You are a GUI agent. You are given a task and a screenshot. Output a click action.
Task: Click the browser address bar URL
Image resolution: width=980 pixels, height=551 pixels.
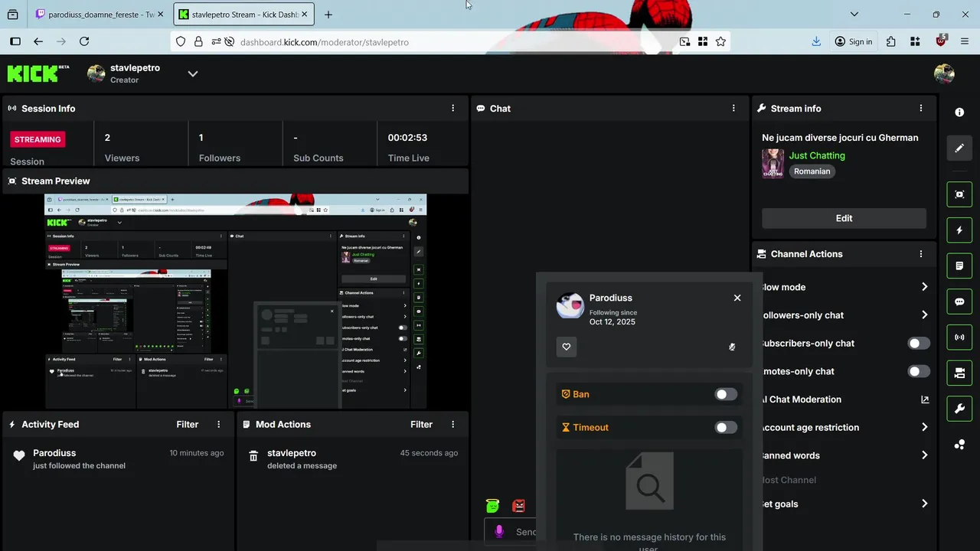point(325,42)
